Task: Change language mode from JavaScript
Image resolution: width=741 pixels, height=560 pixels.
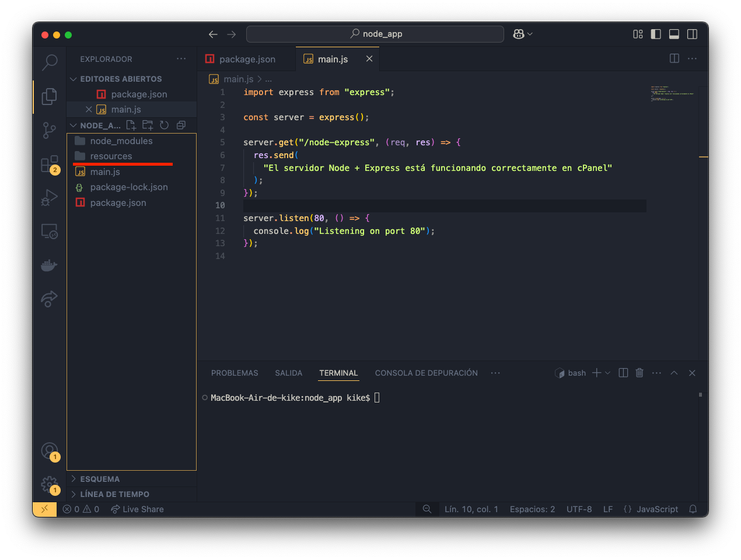Action: (x=657, y=509)
